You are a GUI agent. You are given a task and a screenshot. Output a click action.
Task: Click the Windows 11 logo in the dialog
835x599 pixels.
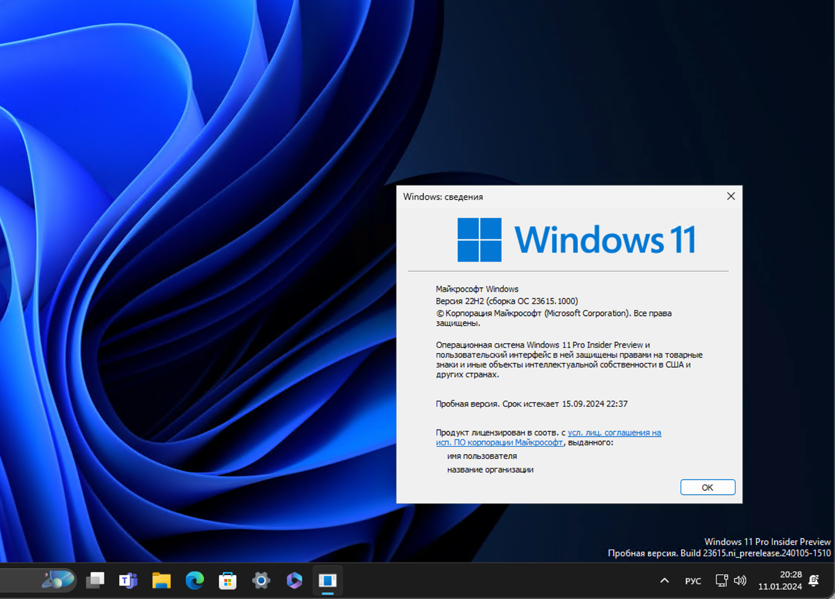482,240
